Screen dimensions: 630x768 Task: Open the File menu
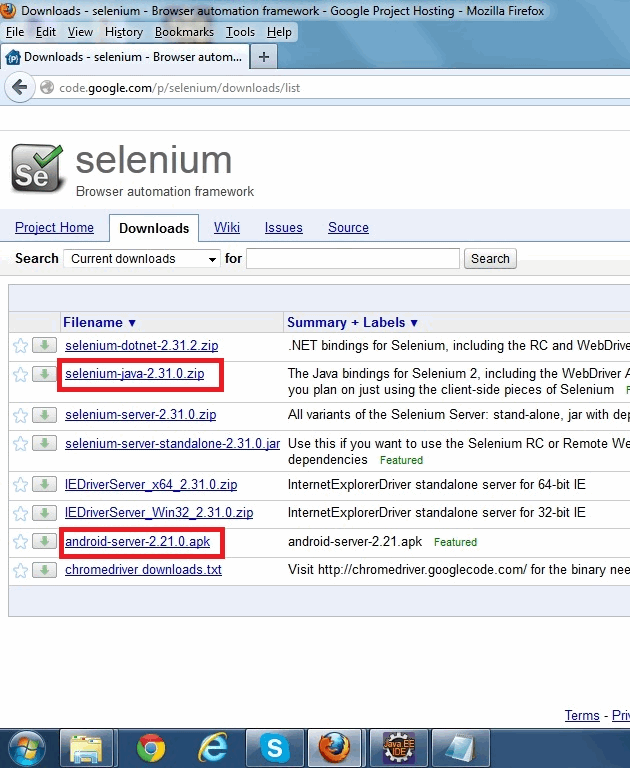pyautogui.click(x=15, y=32)
